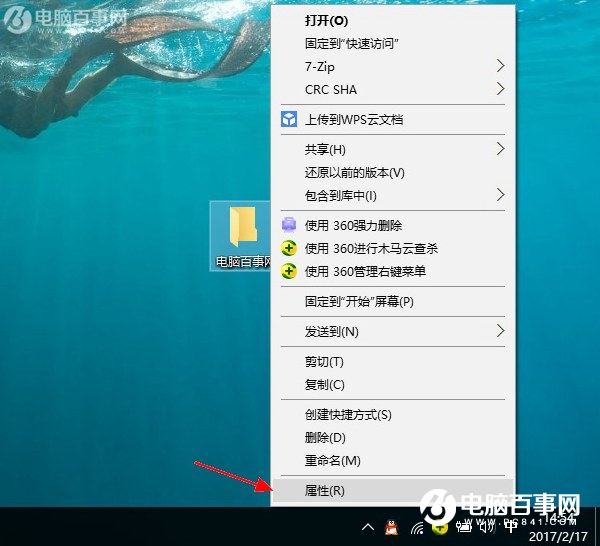Open the volume speaker tray icon
Image resolution: width=600 pixels, height=546 pixels.
pyautogui.click(x=487, y=528)
